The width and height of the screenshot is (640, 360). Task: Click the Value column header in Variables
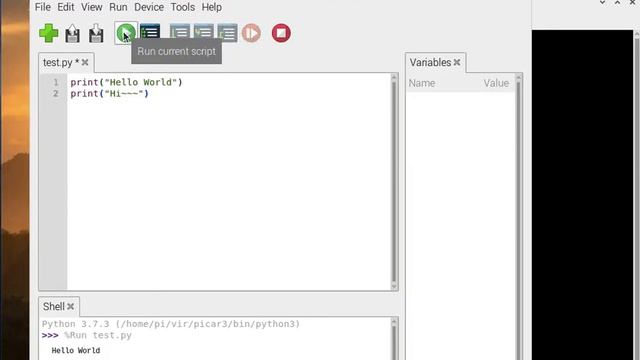click(x=496, y=83)
